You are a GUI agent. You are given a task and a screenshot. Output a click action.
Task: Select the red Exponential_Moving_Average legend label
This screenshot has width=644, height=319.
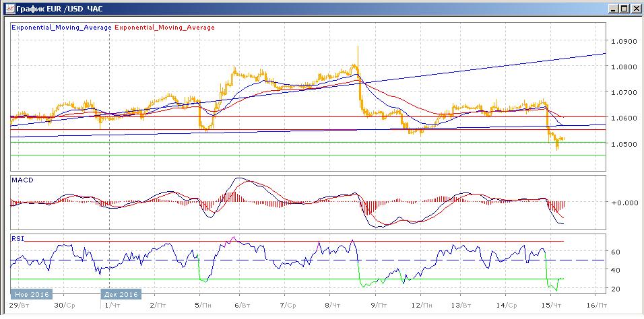click(x=164, y=28)
